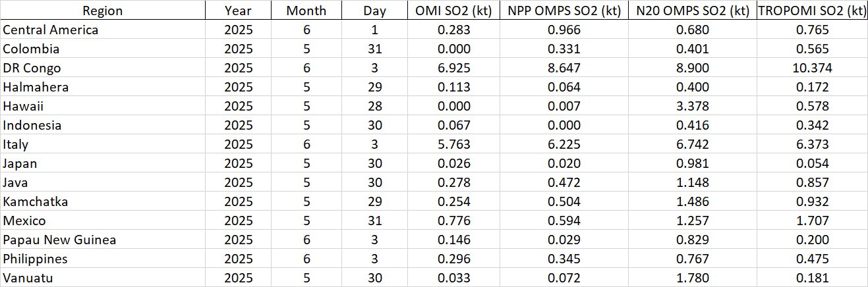Click the Papau New Guinea cell
This screenshot has width=868, height=287.
click(x=60, y=240)
